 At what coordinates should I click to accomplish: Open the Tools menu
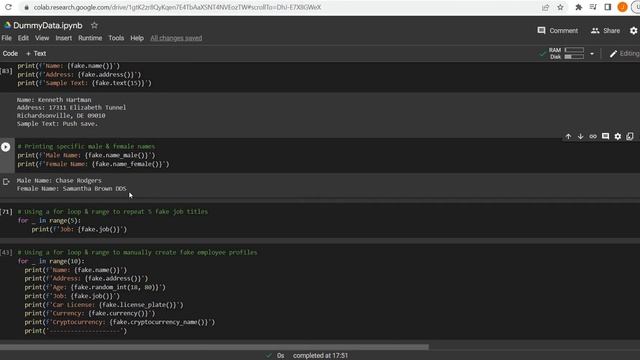116,38
